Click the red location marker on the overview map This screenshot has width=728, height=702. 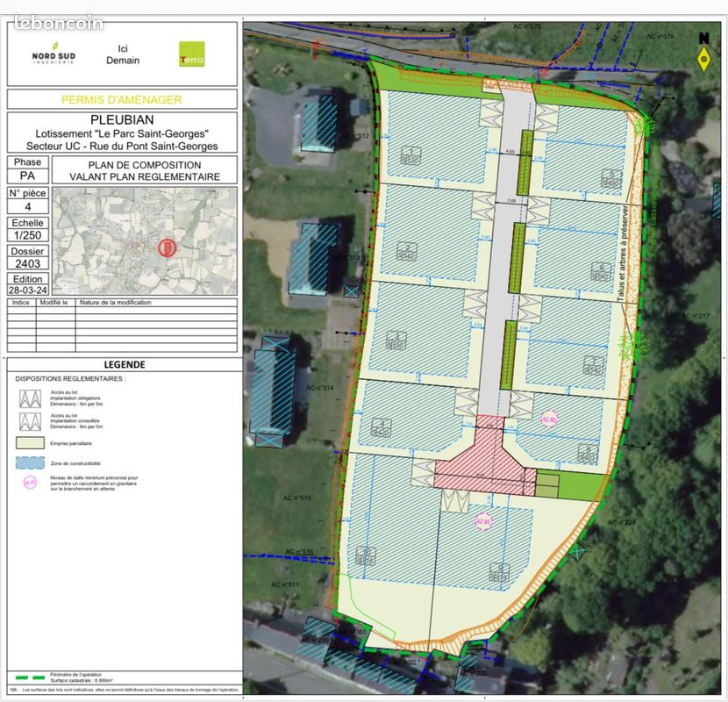click(167, 247)
